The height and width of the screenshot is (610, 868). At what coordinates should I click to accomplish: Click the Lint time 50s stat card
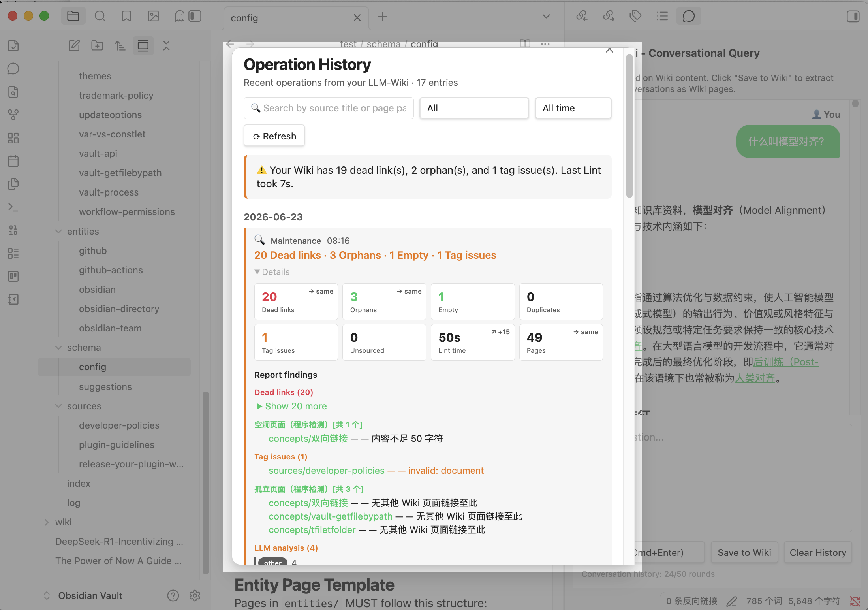pos(473,342)
